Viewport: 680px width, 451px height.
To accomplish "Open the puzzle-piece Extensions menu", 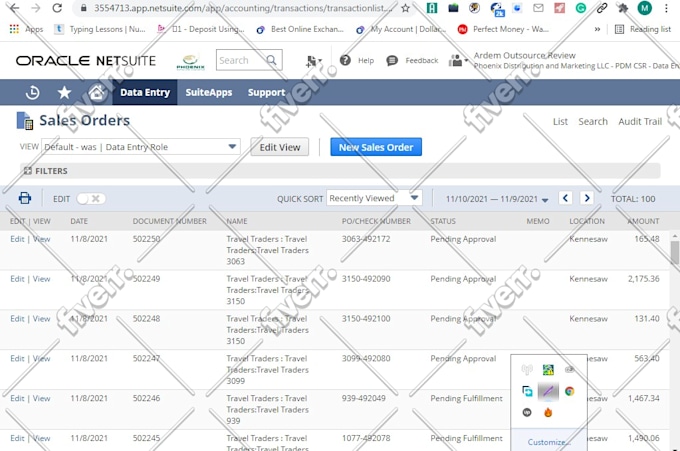I will [x=623, y=8].
